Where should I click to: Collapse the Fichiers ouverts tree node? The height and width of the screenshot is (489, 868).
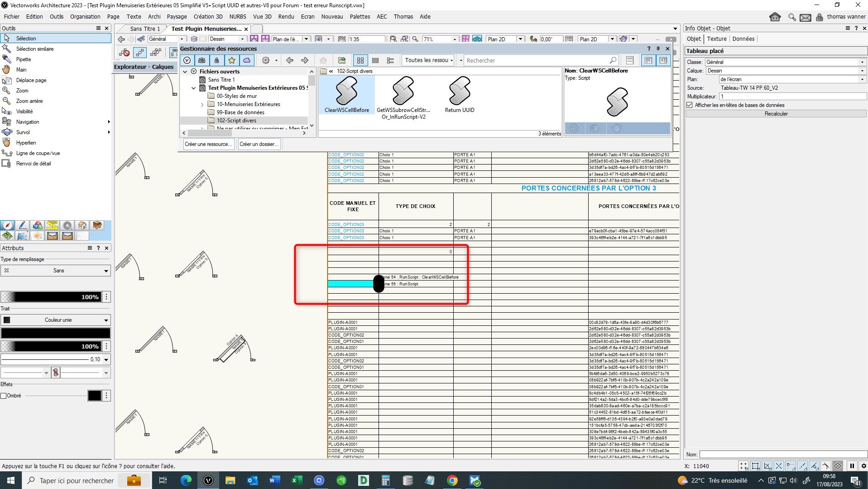click(x=185, y=72)
